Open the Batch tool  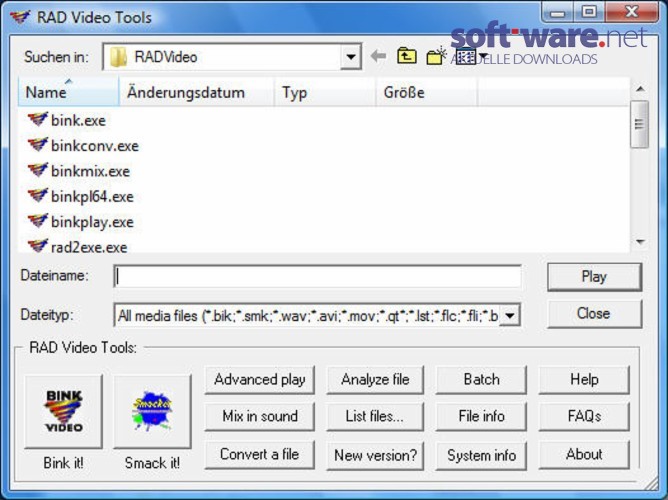coord(481,379)
